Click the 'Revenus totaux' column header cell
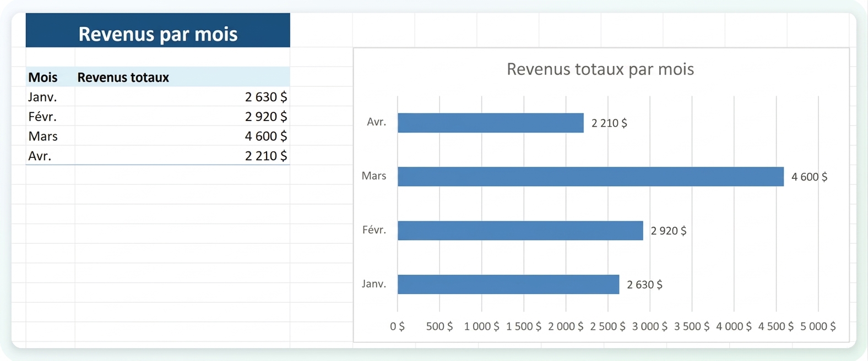 click(x=182, y=77)
